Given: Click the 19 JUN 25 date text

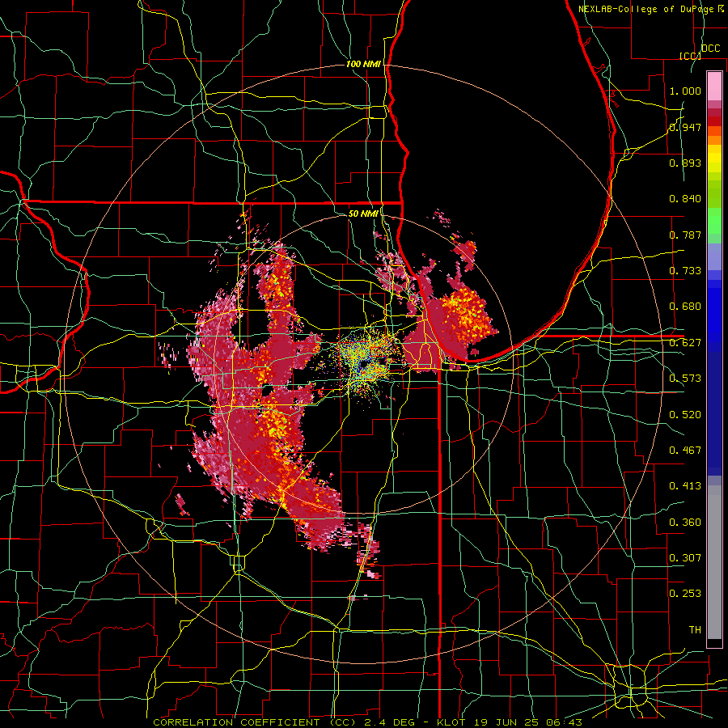Looking at the screenshot, I should pyautogui.click(x=506, y=722).
